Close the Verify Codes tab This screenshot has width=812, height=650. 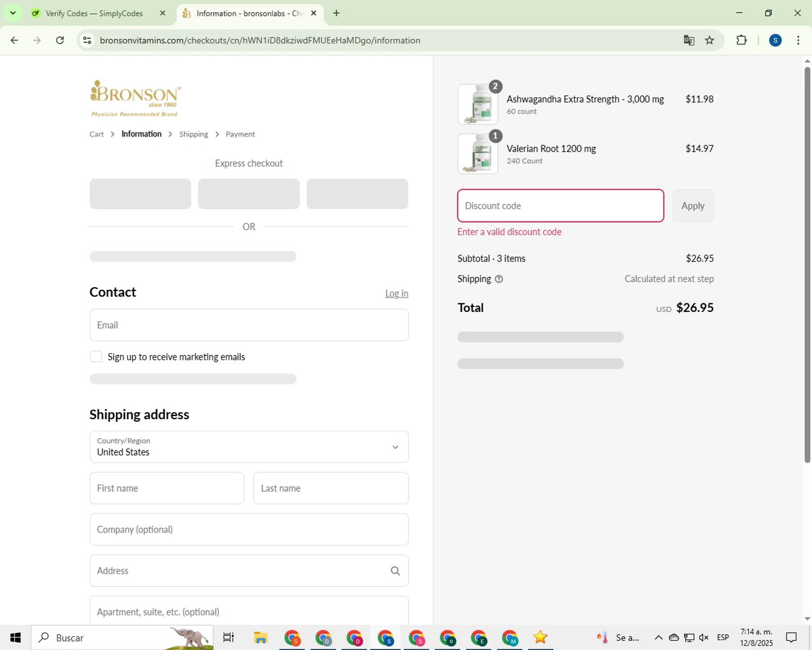(x=162, y=13)
